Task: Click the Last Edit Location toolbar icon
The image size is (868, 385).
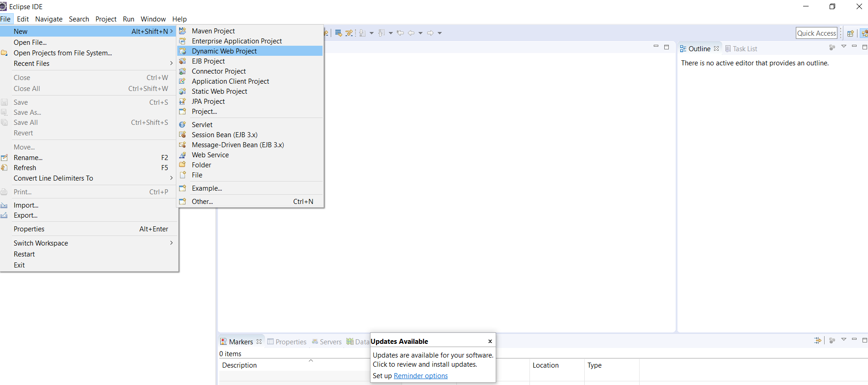Action: (400, 33)
